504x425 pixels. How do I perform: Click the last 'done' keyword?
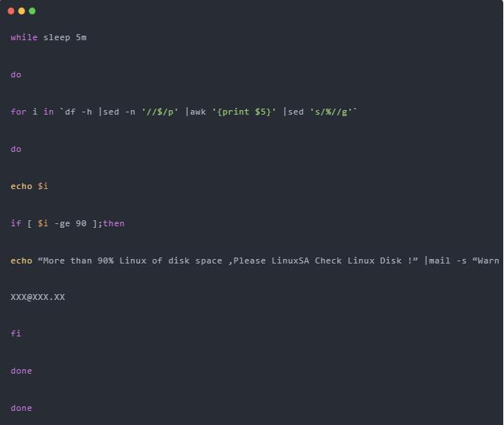(x=21, y=408)
